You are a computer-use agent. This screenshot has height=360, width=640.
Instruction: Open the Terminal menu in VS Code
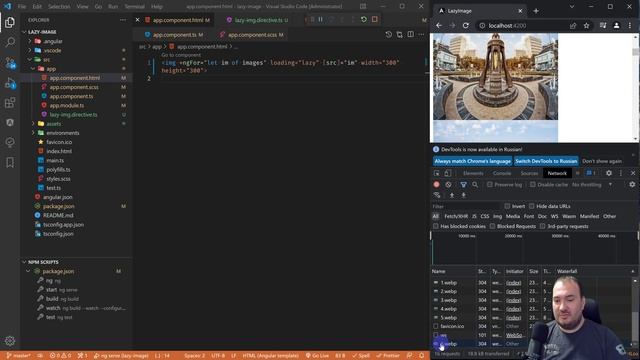click(x=134, y=7)
